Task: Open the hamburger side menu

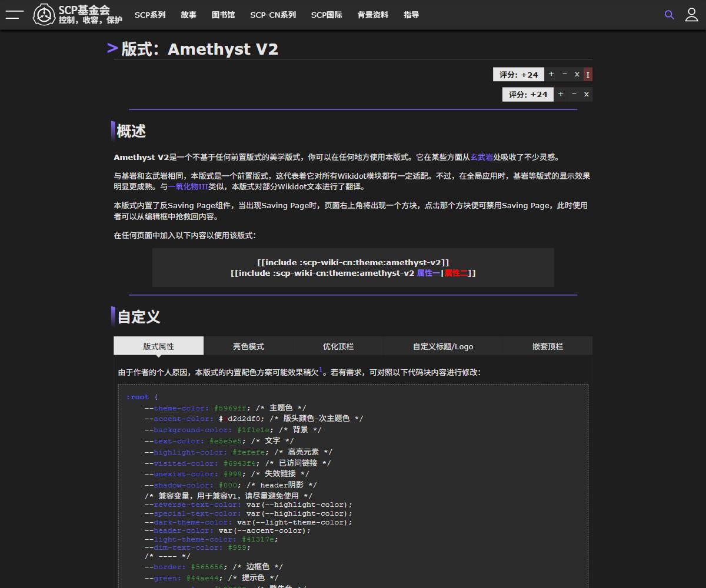Action: pyautogui.click(x=14, y=15)
